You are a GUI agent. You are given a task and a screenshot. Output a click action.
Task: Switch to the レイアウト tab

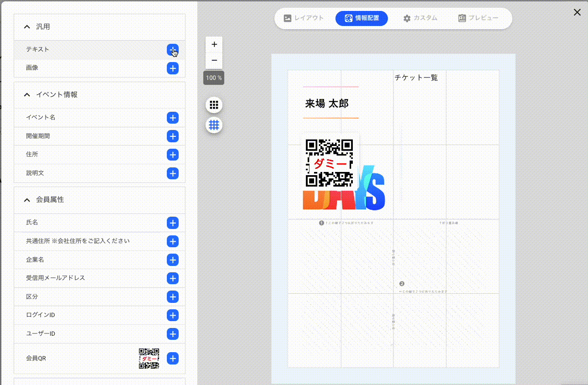click(304, 18)
